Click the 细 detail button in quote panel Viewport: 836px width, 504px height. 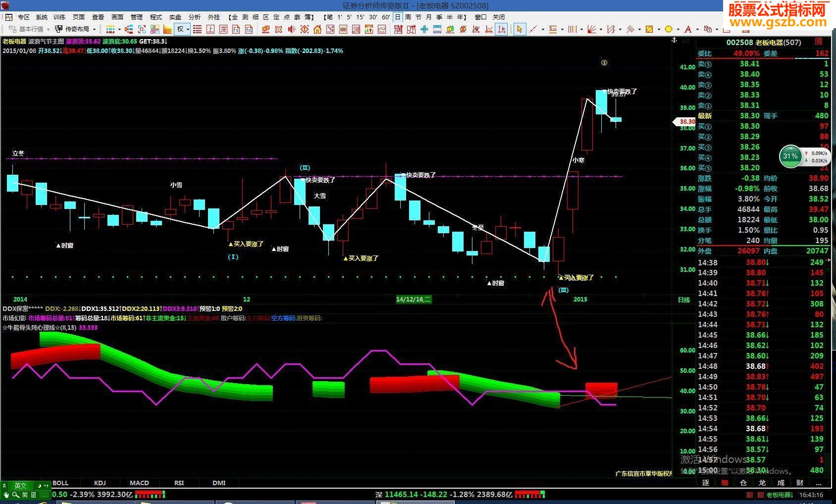[725, 483]
